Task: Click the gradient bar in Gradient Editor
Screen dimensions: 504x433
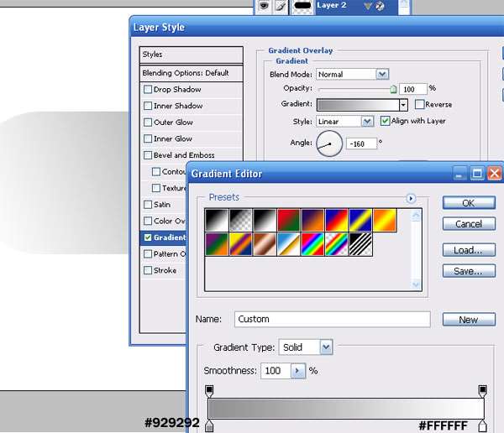Action: tap(346, 409)
